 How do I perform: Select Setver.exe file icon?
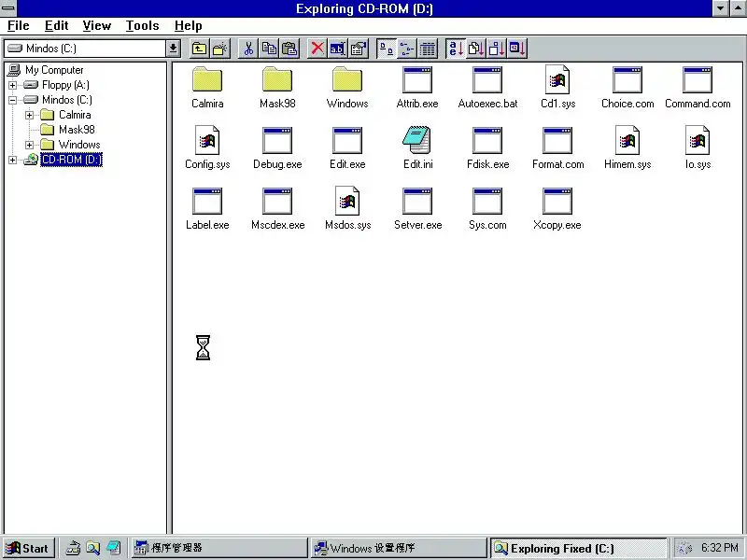pyautogui.click(x=417, y=208)
